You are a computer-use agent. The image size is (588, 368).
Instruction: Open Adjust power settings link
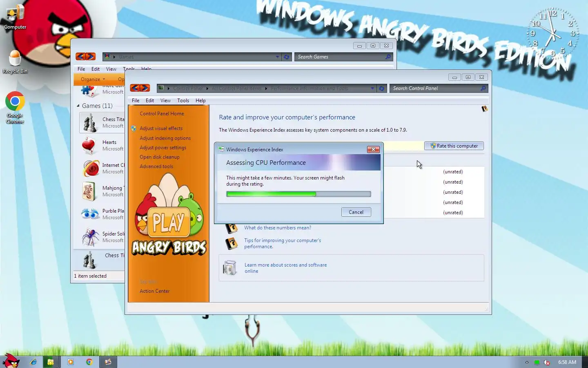tap(163, 148)
